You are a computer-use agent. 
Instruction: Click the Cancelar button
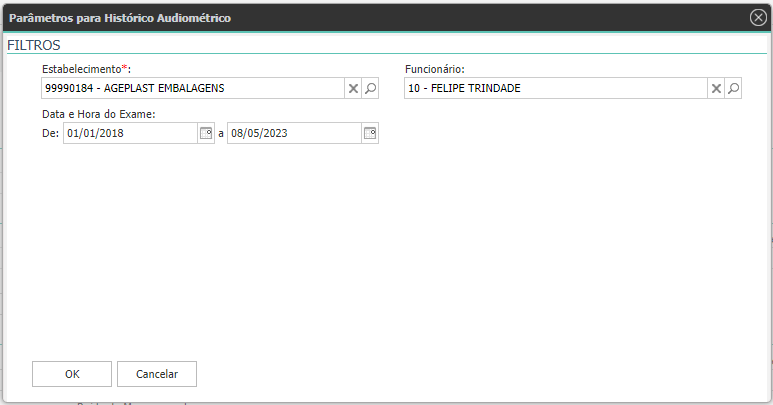[x=157, y=374]
